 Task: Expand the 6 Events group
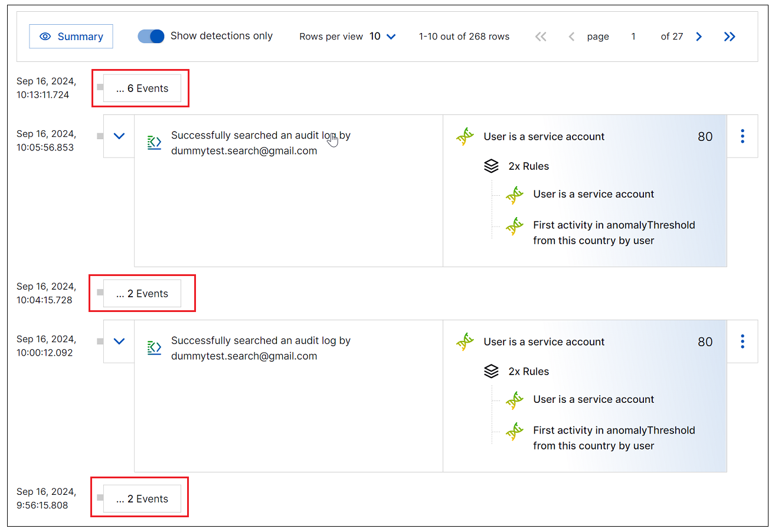click(x=142, y=88)
